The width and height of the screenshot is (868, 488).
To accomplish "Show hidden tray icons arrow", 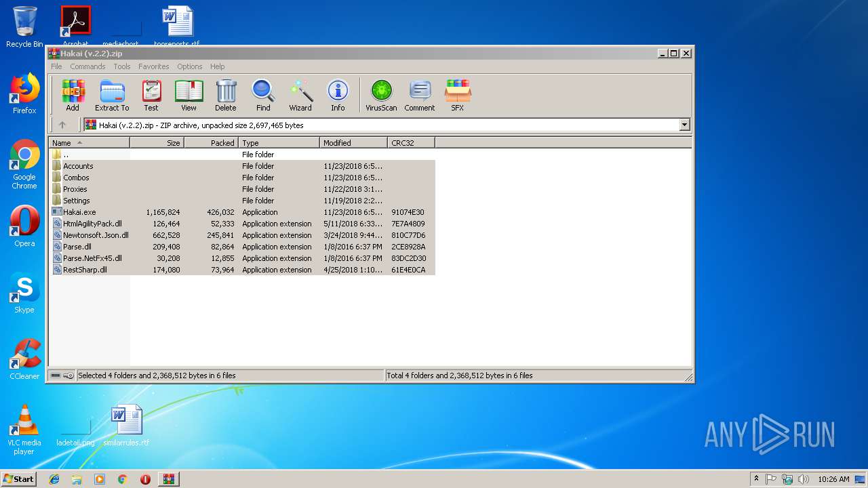I will 756,479.
